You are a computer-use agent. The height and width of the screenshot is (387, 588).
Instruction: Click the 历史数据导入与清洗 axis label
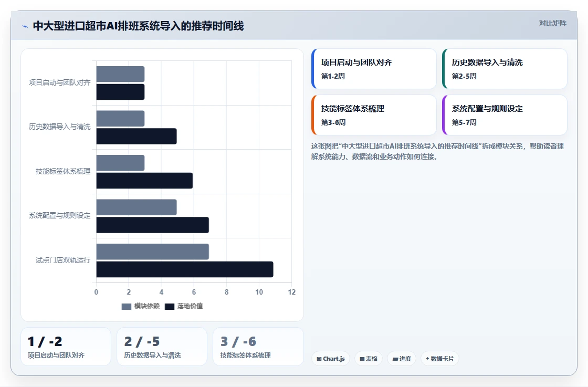coord(60,127)
